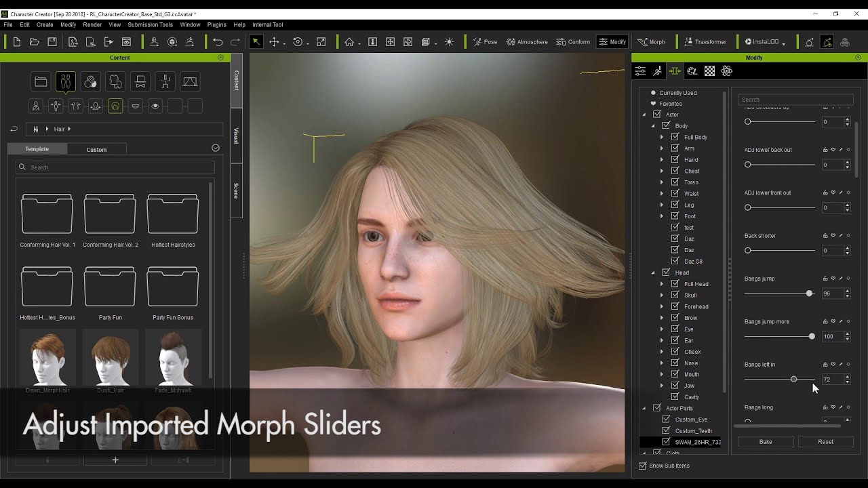
Task: Adjust the Bangs jump slider
Action: (780, 293)
